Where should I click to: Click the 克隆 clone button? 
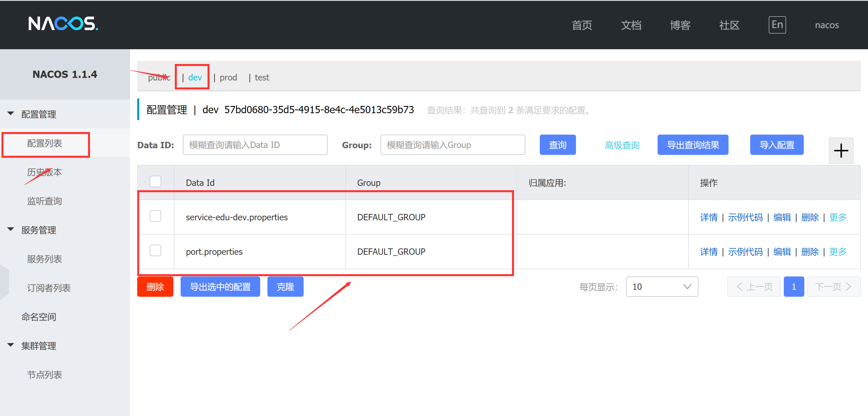(285, 287)
